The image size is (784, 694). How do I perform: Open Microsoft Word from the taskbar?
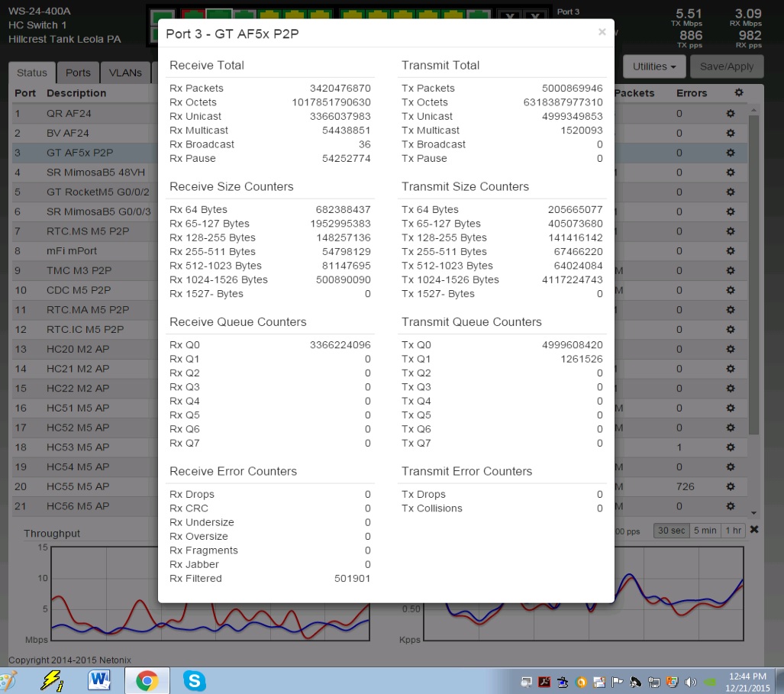coord(100,680)
